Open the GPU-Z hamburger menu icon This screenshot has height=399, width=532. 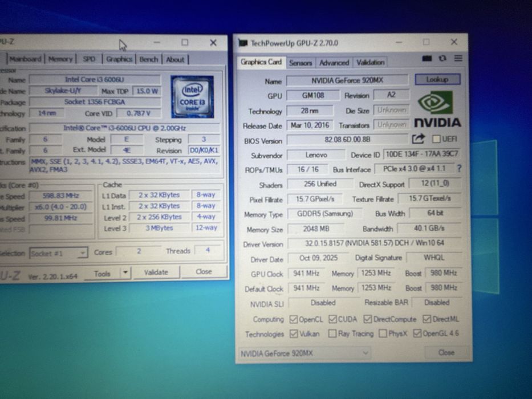458,58
